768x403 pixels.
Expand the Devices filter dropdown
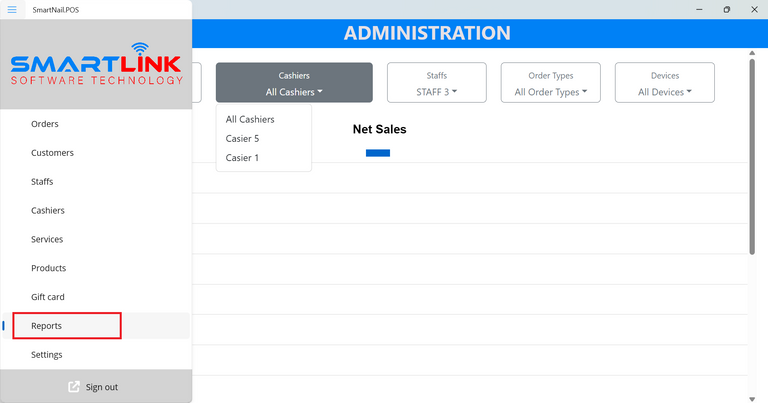click(664, 83)
